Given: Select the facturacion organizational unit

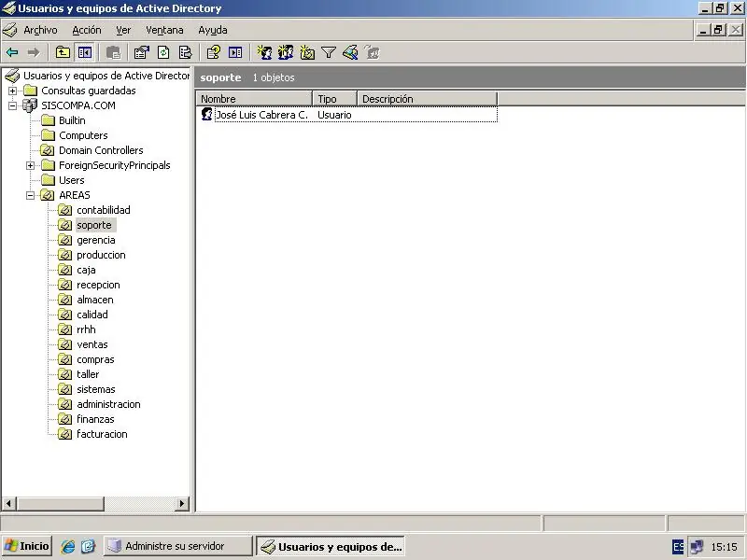Looking at the screenshot, I should pos(102,434).
